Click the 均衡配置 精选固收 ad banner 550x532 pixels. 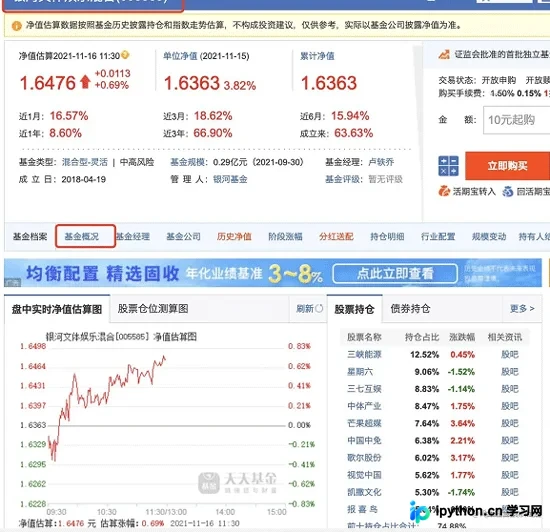273,273
